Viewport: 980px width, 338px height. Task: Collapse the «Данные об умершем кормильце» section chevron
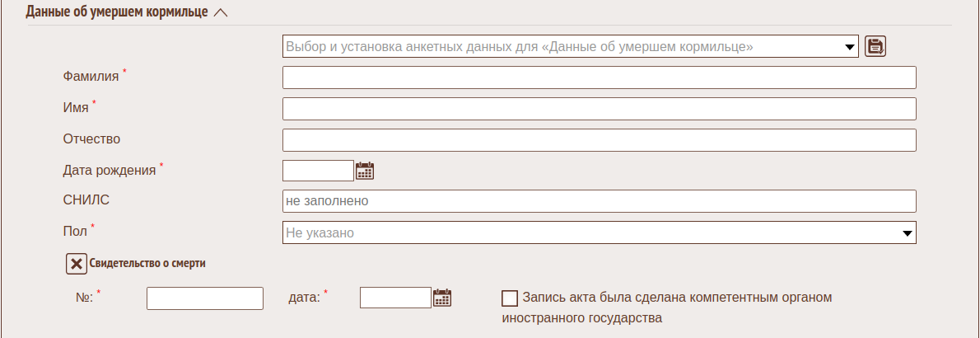[x=220, y=13]
